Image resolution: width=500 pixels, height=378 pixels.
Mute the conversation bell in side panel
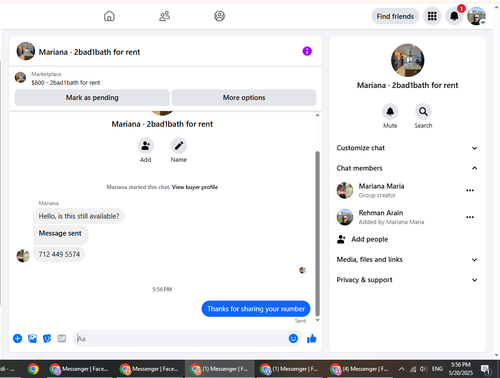click(x=390, y=112)
